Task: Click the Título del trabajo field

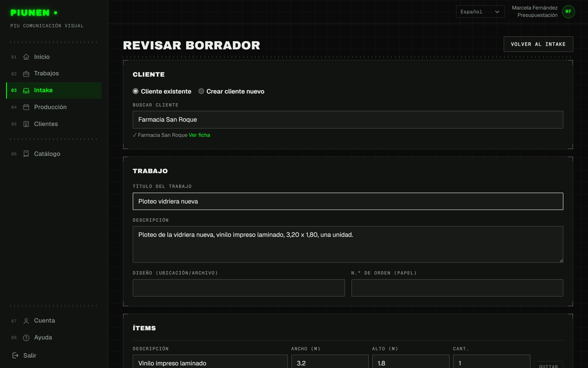Action: (348, 201)
